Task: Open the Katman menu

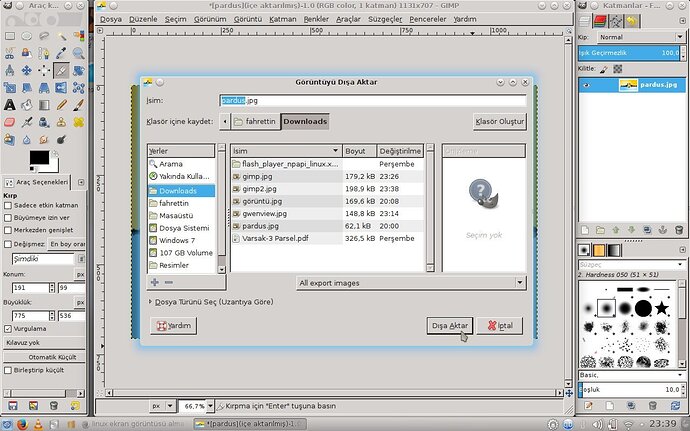Action: tap(283, 19)
